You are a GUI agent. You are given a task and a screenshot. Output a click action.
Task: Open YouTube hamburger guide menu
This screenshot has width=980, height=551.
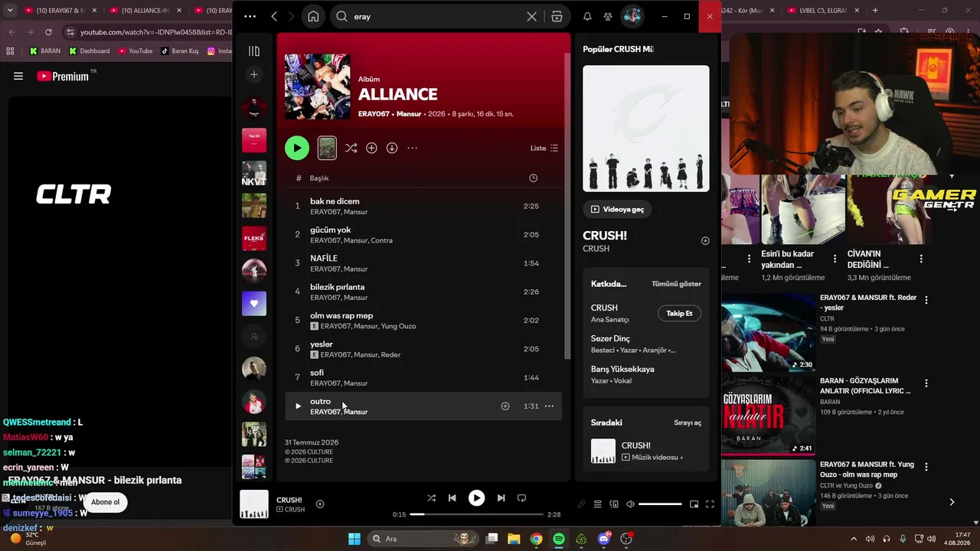pyautogui.click(x=18, y=76)
